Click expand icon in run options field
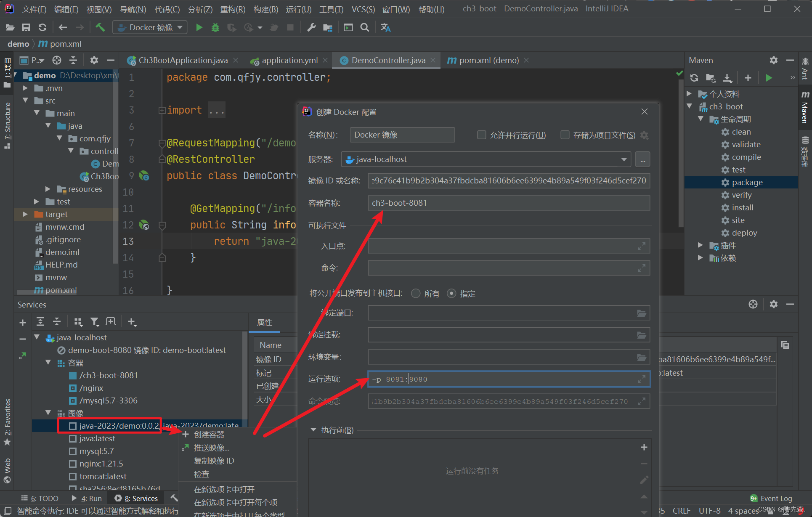The image size is (812, 517). click(x=641, y=379)
